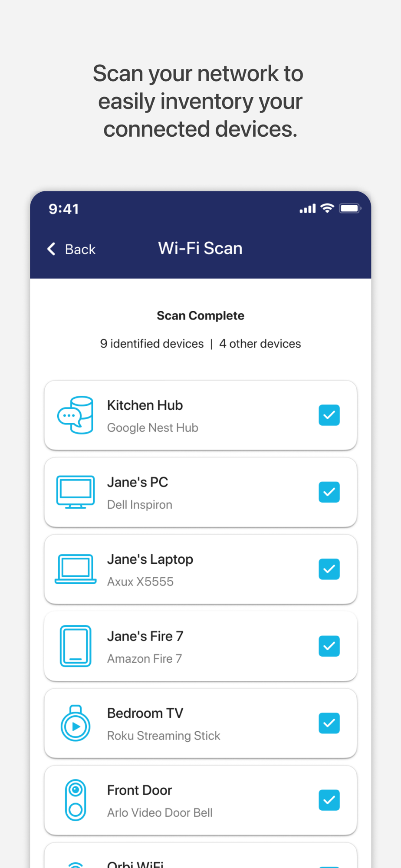
Task: Open the Roku Streaming Stick device card
Action: (x=200, y=723)
